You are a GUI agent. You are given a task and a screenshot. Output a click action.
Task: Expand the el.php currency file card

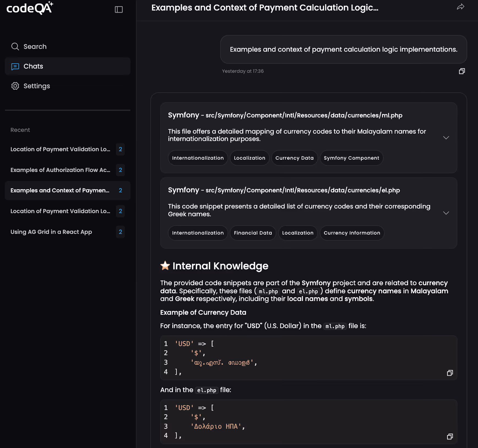446,213
